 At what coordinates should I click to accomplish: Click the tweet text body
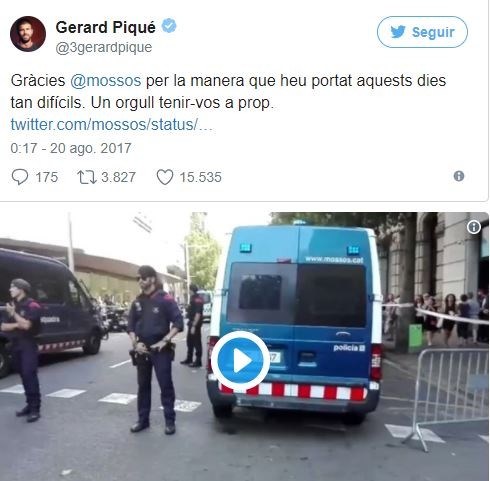click(228, 92)
